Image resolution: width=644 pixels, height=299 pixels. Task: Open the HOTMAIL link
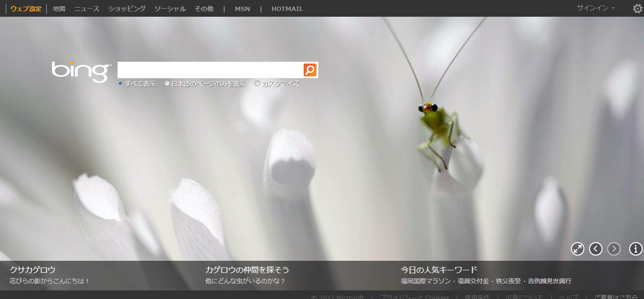pyautogui.click(x=287, y=9)
